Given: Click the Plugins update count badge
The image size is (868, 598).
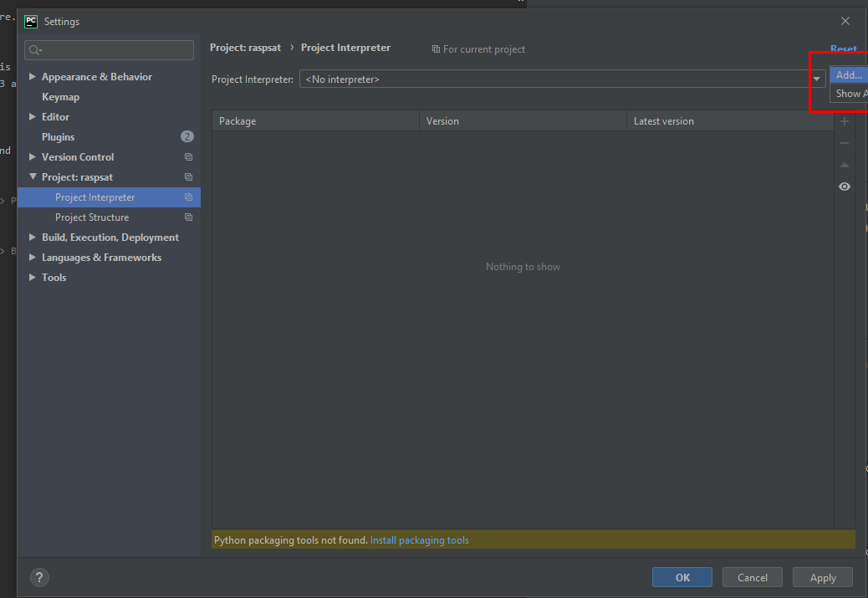Looking at the screenshot, I should pyautogui.click(x=187, y=136).
